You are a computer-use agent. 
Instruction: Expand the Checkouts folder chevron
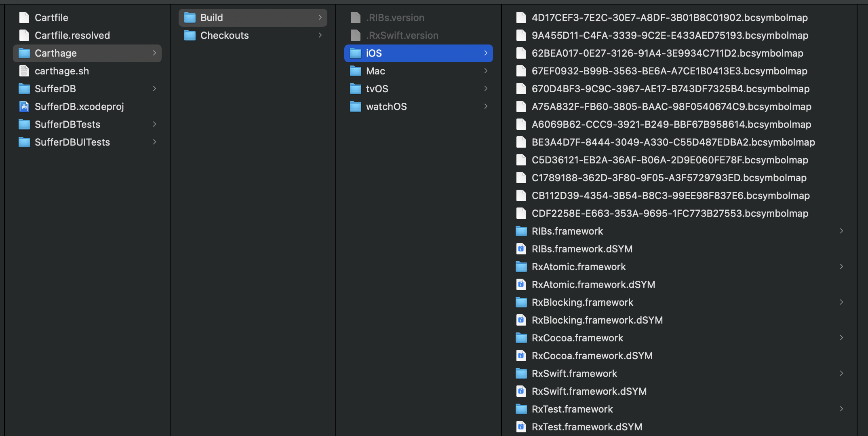[320, 35]
